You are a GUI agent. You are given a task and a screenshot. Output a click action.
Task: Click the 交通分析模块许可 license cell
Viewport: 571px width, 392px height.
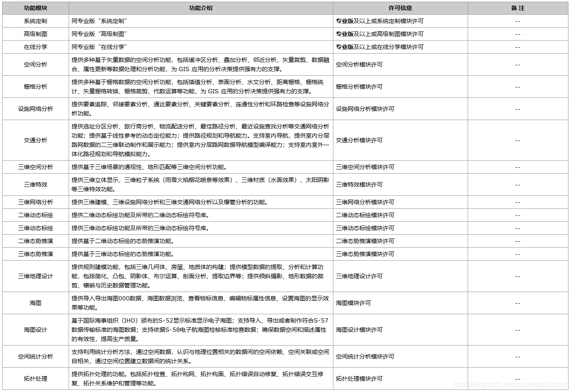tap(400, 140)
